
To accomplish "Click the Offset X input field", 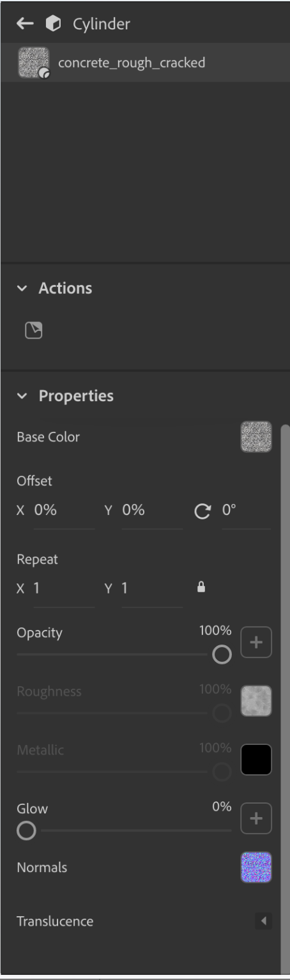I will pos(63,511).
